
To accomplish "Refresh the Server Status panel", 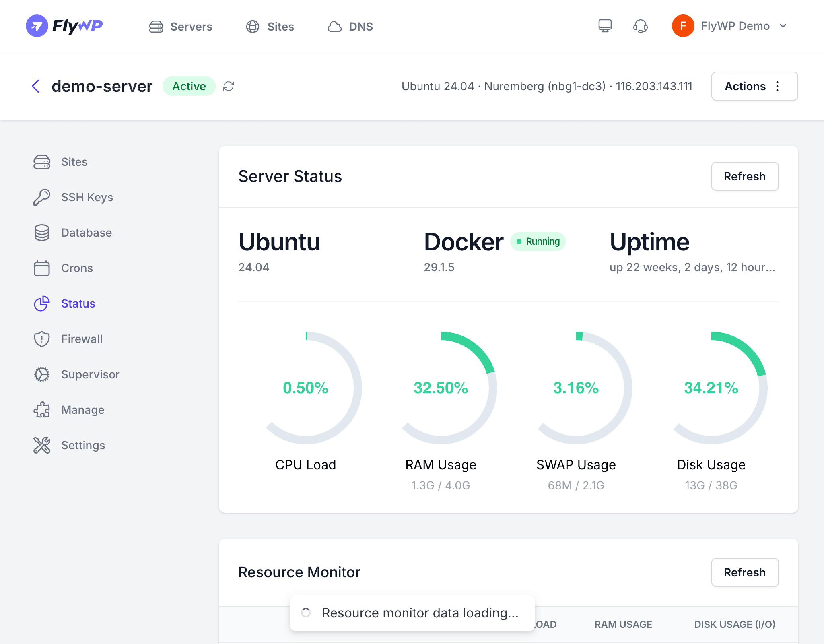I will (745, 176).
